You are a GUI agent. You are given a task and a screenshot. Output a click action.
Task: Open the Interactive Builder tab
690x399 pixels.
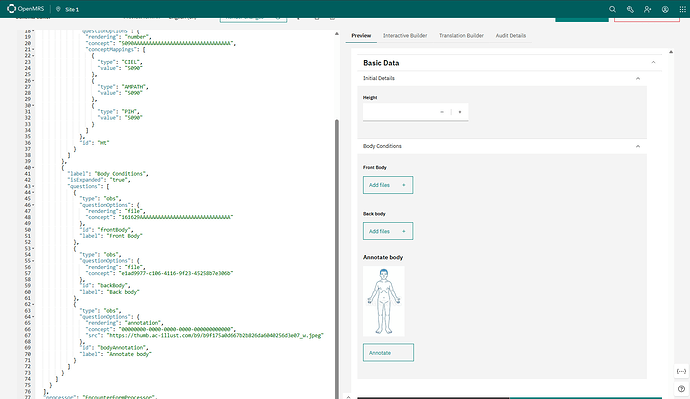point(405,36)
